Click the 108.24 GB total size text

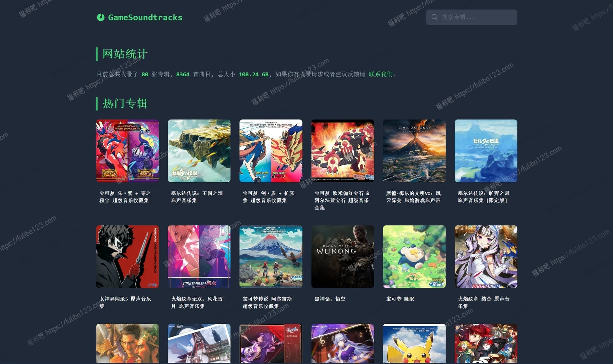pos(254,74)
